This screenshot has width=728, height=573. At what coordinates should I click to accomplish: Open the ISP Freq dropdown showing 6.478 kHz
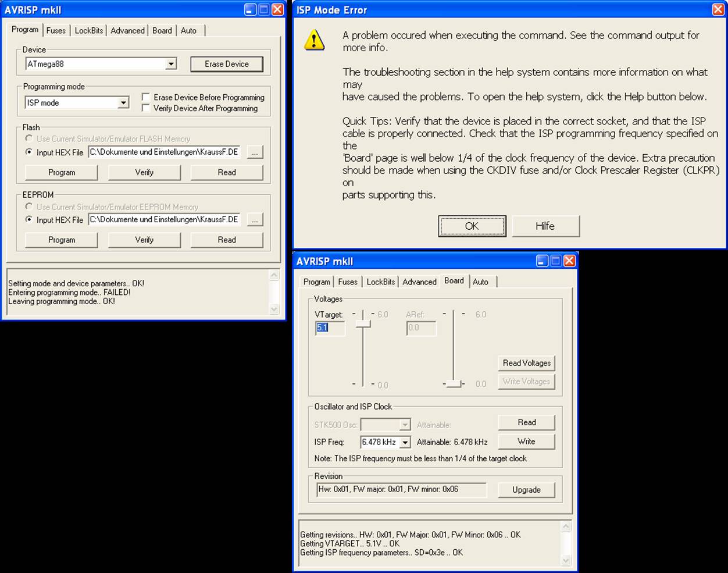point(405,442)
